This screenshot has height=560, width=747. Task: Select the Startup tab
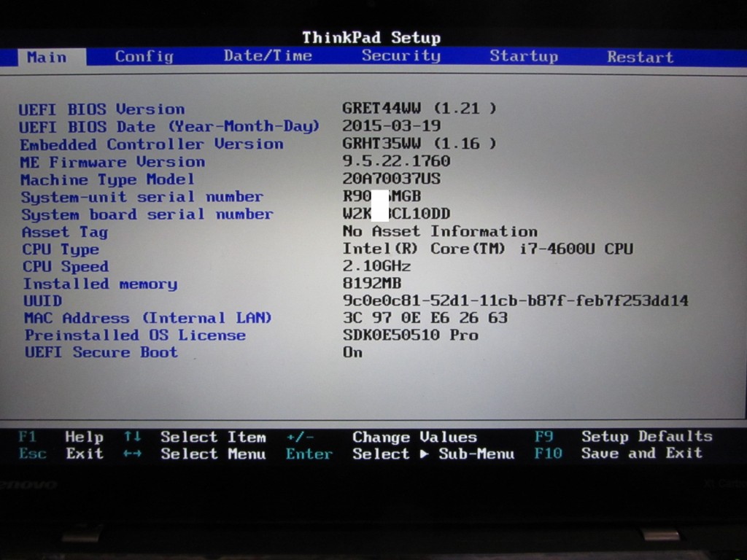coord(524,56)
